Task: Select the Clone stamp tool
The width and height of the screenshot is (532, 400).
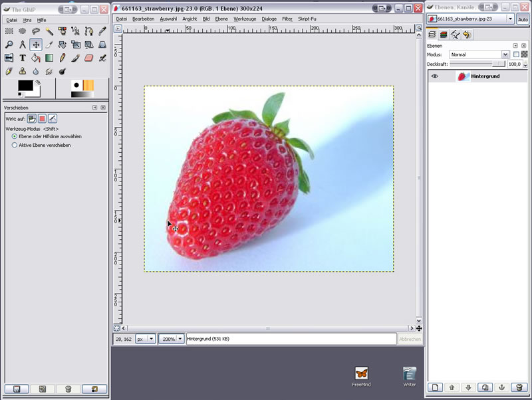Action: click(x=23, y=71)
